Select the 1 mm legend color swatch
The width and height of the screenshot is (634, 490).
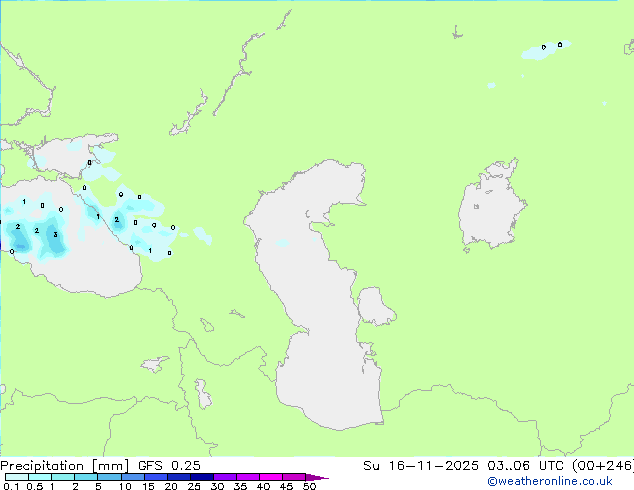pos(63,477)
